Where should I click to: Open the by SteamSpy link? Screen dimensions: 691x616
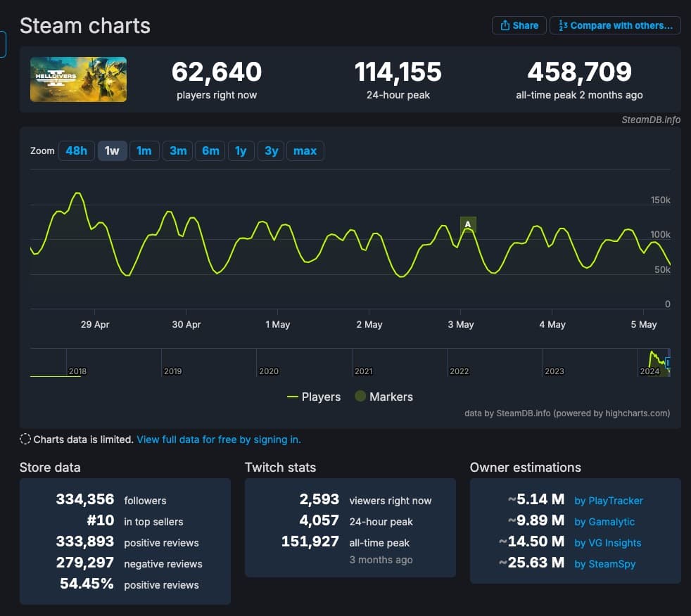(x=604, y=564)
